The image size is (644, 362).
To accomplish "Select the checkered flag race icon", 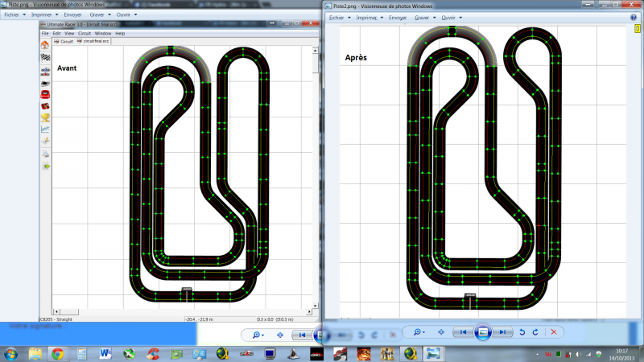I will point(45,57).
